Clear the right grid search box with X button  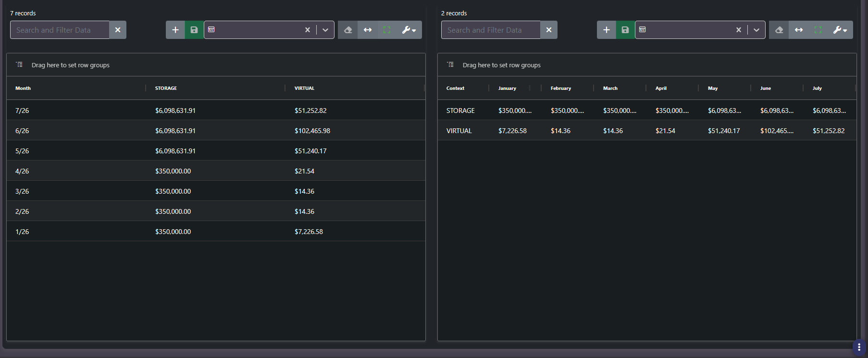(549, 30)
